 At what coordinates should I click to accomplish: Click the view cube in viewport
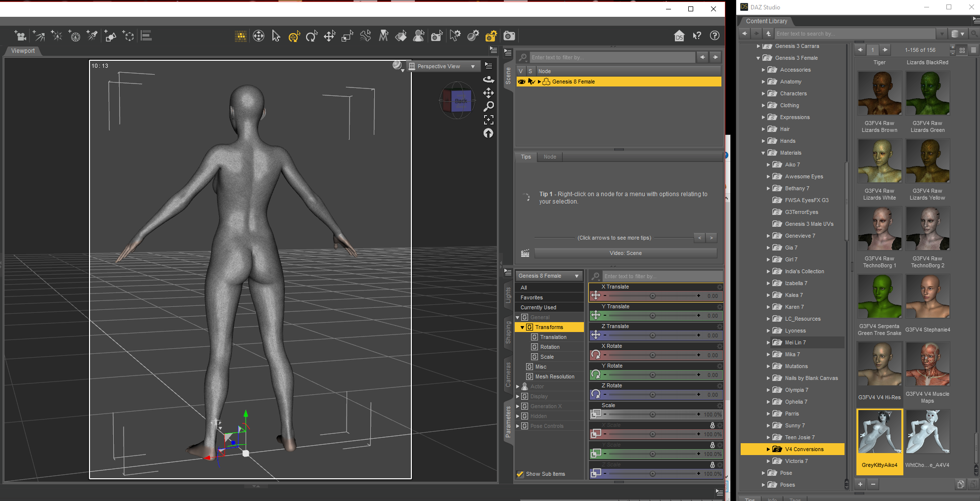click(x=458, y=100)
